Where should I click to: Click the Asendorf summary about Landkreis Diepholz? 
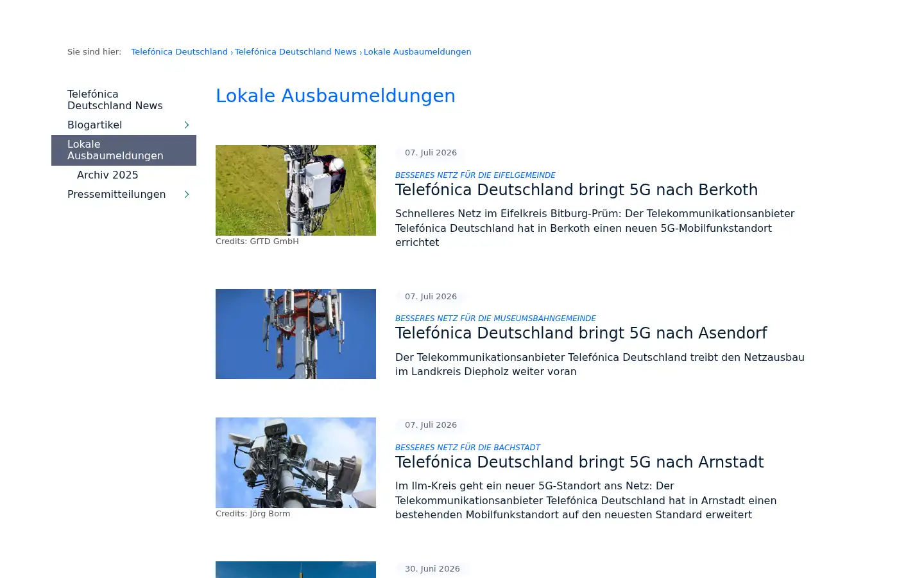(x=600, y=364)
